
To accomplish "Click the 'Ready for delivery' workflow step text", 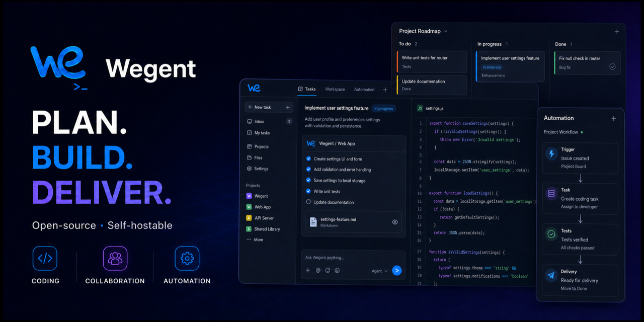I will 579,281.
